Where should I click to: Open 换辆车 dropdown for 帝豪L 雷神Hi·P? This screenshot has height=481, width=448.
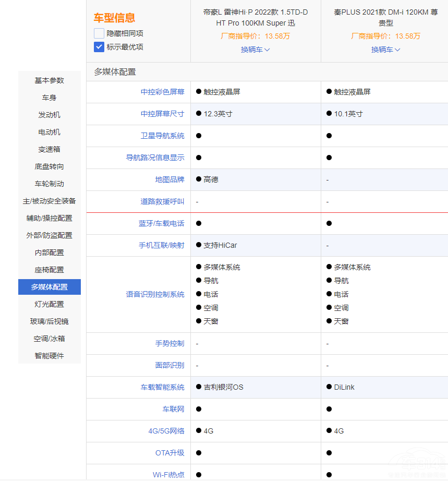click(x=255, y=50)
